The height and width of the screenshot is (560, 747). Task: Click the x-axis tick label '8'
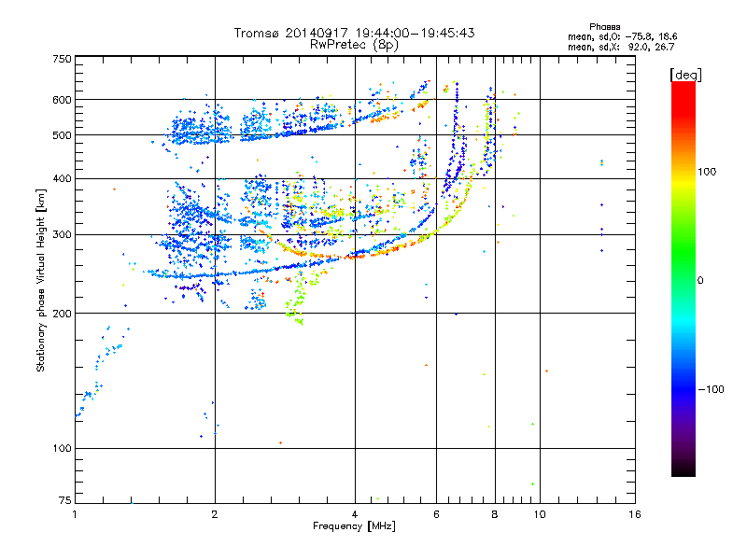[x=495, y=514]
